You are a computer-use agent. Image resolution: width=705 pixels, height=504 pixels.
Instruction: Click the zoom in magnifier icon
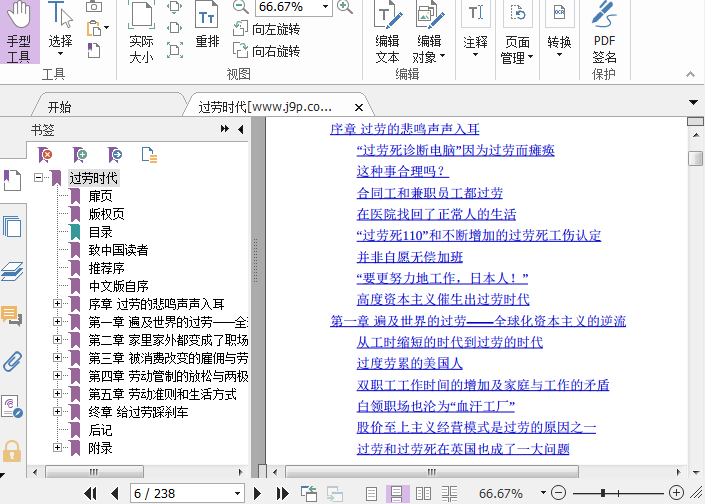pyautogui.click(x=344, y=6)
